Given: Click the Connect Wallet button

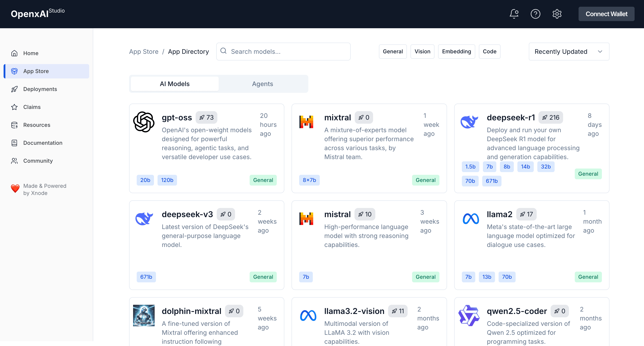Looking at the screenshot, I should point(606,14).
